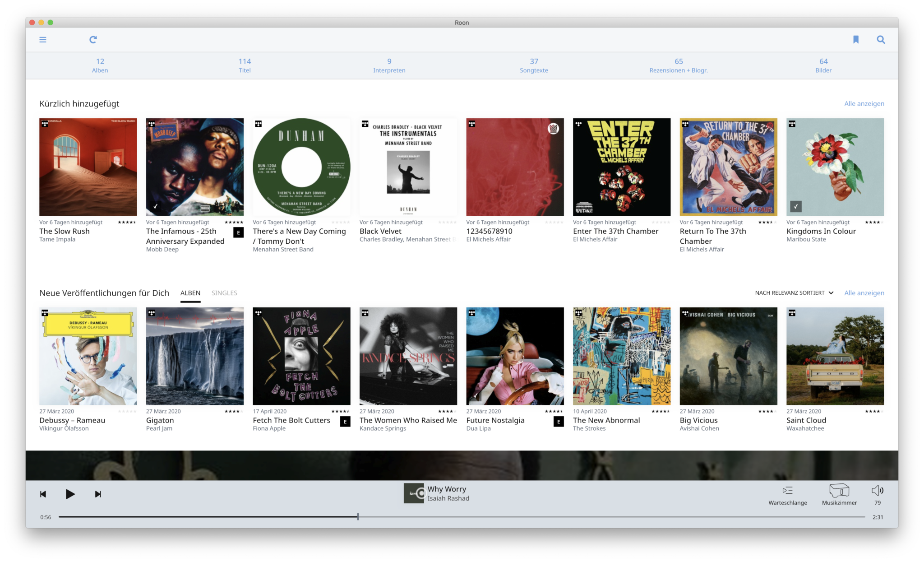This screenshot has width=924, height=562.
Task: Open the Fetch The Bolt Cutters album
Action: click(301, 356)
